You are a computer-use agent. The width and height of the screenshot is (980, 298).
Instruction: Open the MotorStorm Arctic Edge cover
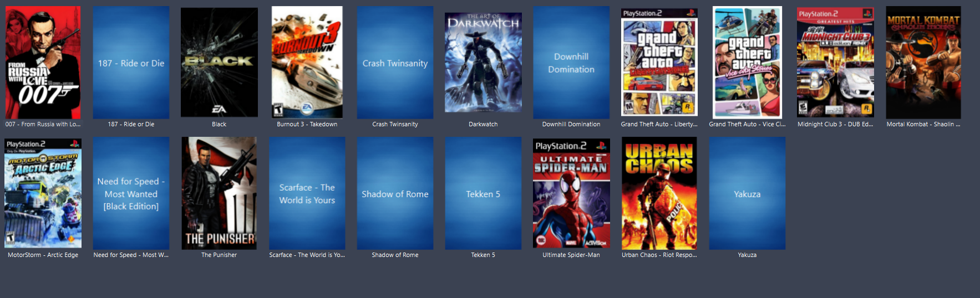coord(43,193)
